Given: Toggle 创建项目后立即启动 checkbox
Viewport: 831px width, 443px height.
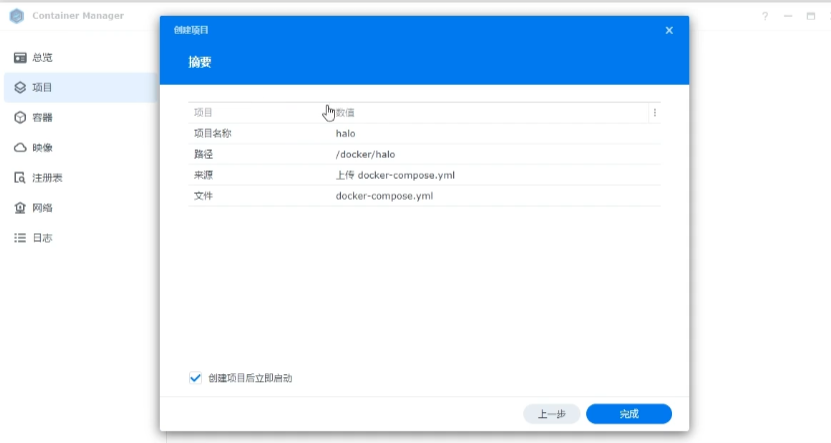Looking at the screenshot, I should [x=196, y=378].
